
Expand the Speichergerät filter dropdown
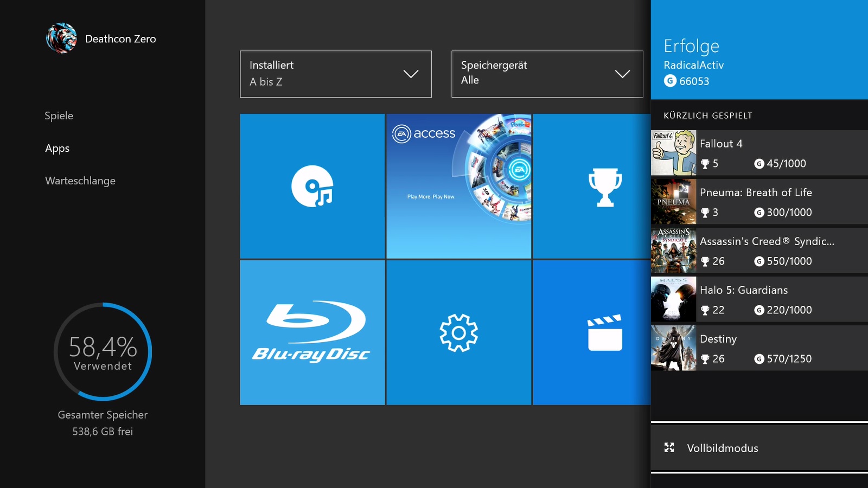547,74
